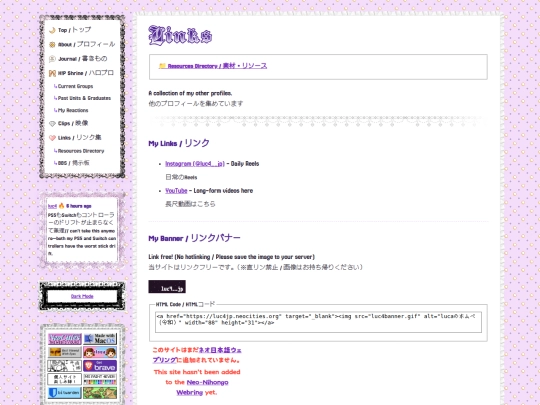
Task: Open Neo-Nihongo Webring English link
Action: pos(198,387)
